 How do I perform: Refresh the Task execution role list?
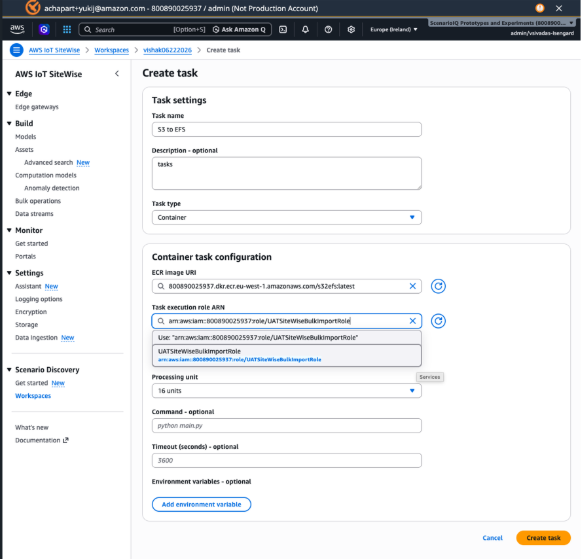[x=438, y=321]
